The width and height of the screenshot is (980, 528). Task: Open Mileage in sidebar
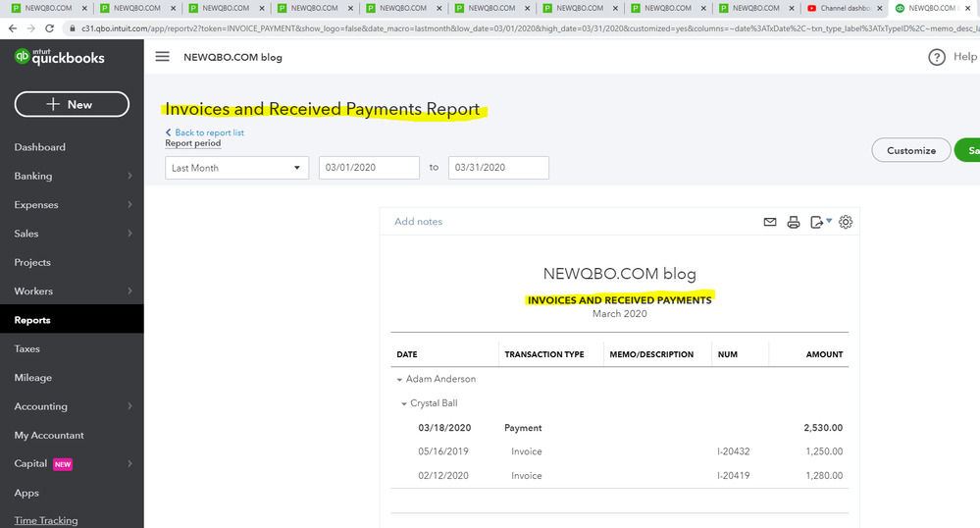coord(33,377)
